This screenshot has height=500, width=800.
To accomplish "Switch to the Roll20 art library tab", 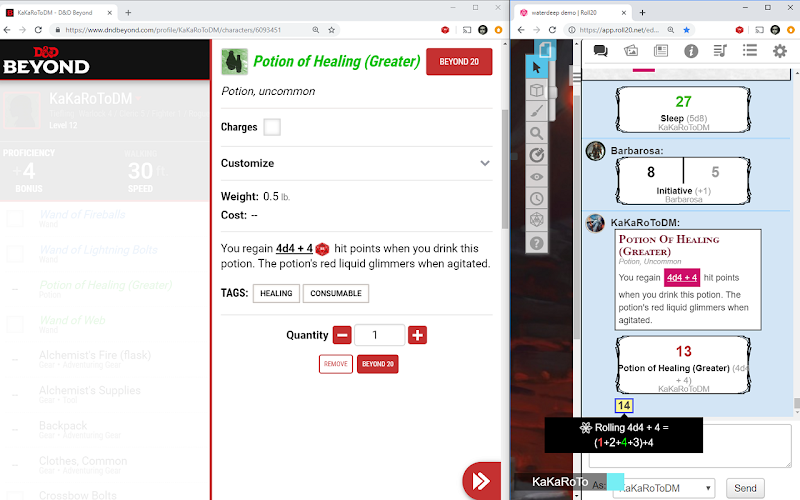I will coord(631,51).
